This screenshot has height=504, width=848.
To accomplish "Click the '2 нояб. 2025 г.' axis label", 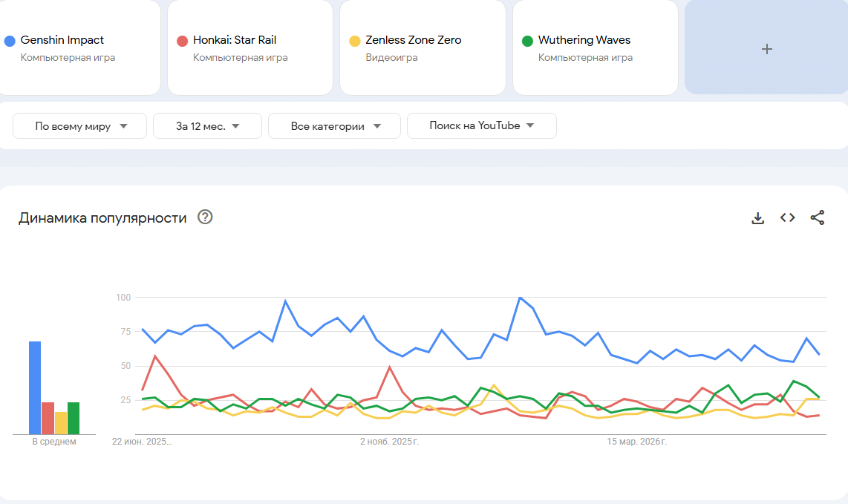I will [x=389, y=441].
